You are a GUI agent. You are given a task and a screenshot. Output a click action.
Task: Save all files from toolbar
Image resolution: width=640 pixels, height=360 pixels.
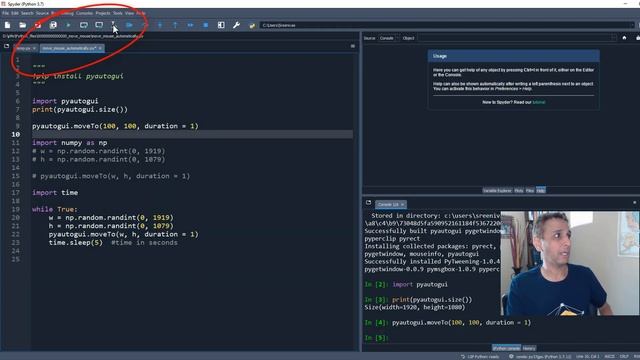click(53, 25)
